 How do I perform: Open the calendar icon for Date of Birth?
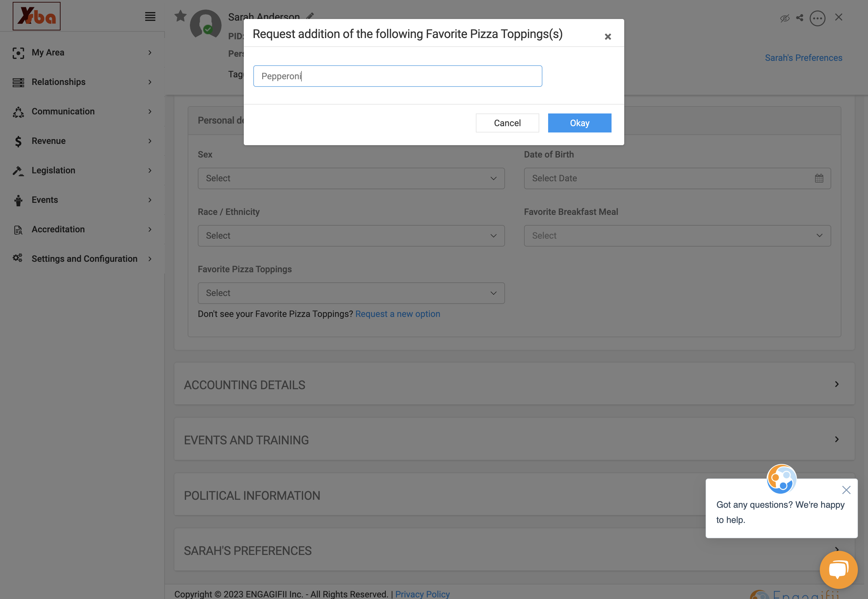819,178
